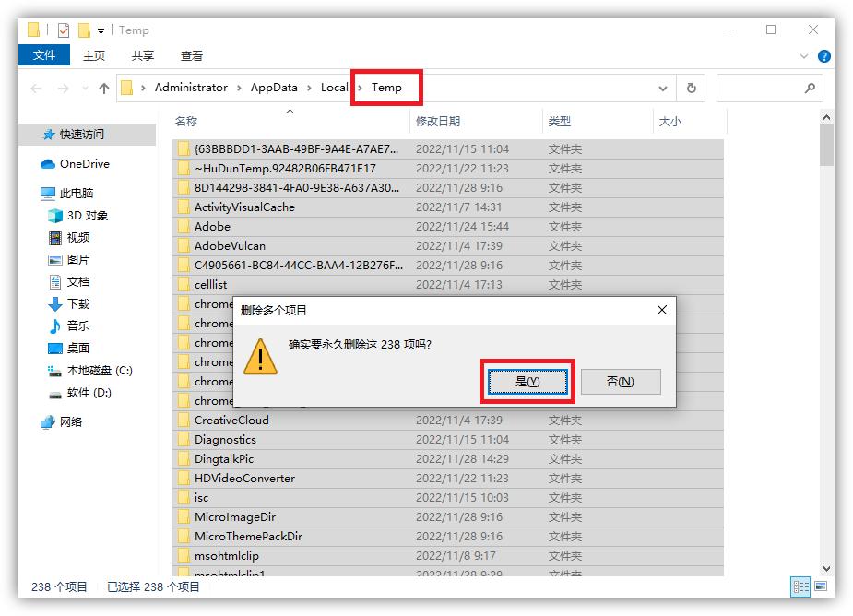The height and width of the screenshot is (616, 853).
Task: Select the Properties icon in the quick access toolbar
Action: point(63,30)
